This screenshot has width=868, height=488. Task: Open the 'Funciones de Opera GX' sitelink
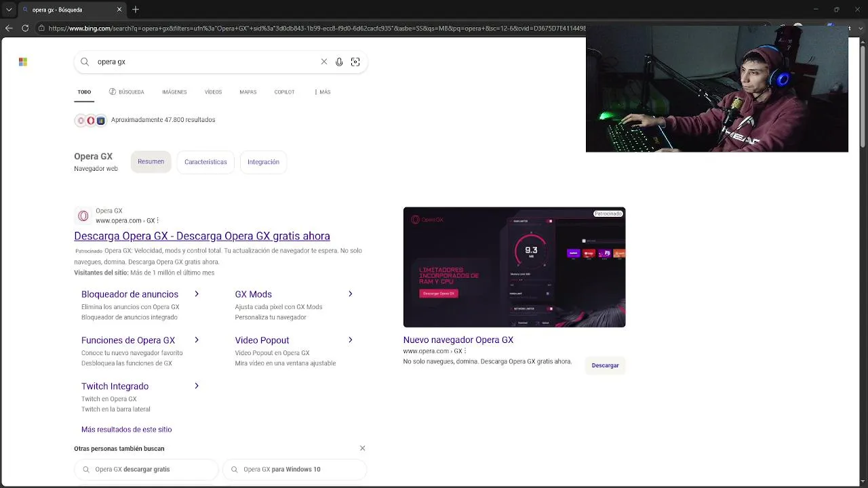(x=128, y=340)
